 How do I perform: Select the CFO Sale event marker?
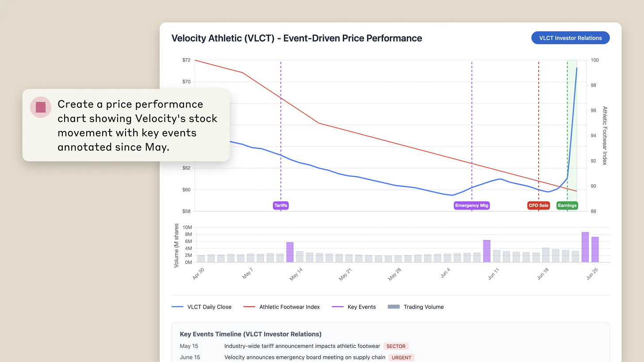[x=538, y=205]
